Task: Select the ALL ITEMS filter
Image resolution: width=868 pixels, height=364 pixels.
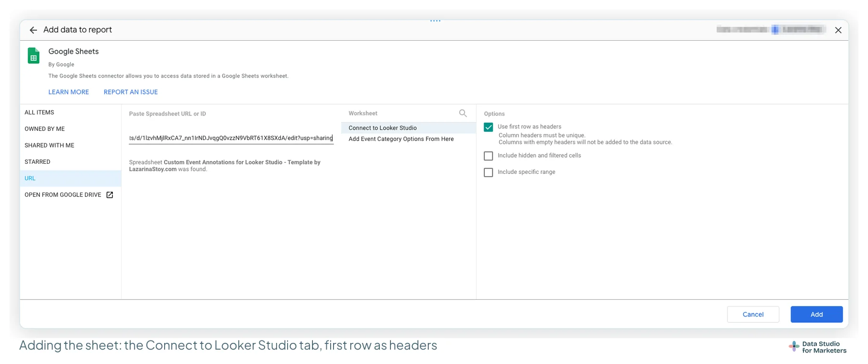Action: [x=70, y=113]
